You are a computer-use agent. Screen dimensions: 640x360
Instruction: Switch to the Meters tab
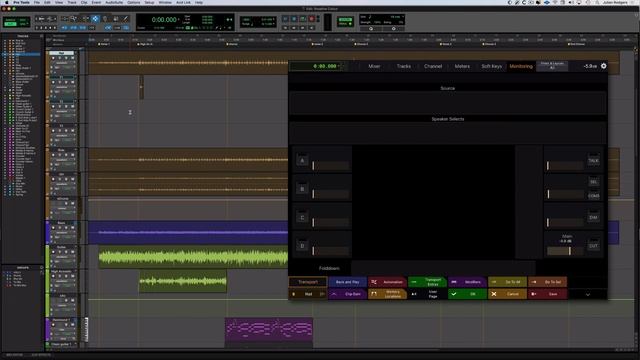[462, 66]
